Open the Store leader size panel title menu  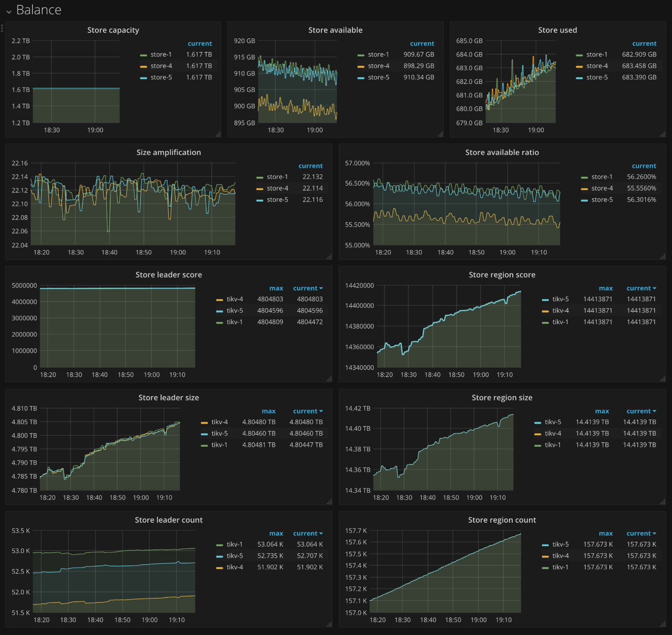168,397
